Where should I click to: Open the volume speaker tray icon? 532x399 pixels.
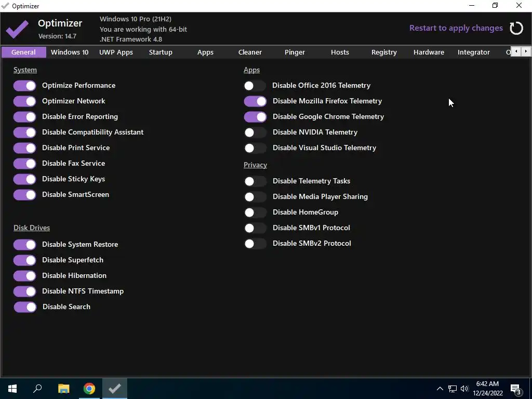(464, 389)
